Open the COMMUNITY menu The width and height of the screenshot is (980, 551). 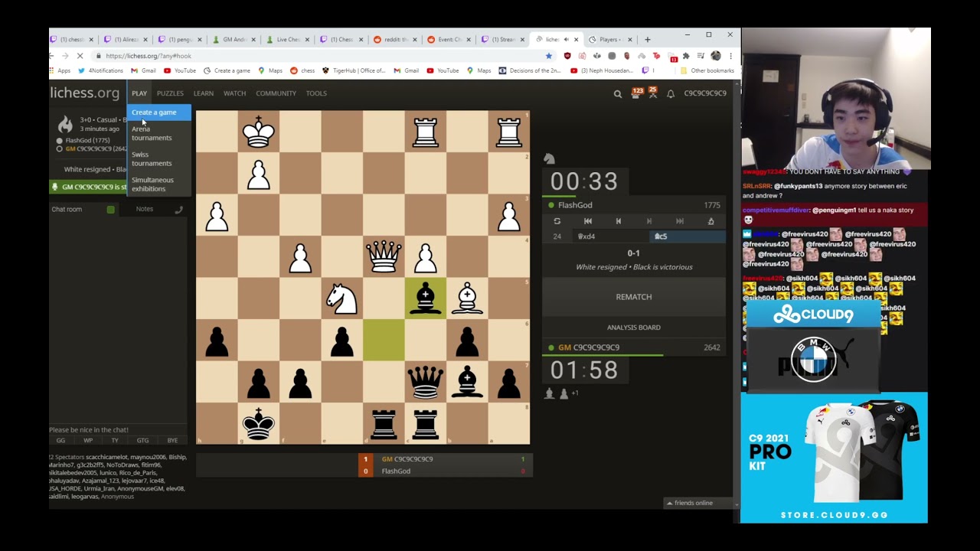(276, 93)
